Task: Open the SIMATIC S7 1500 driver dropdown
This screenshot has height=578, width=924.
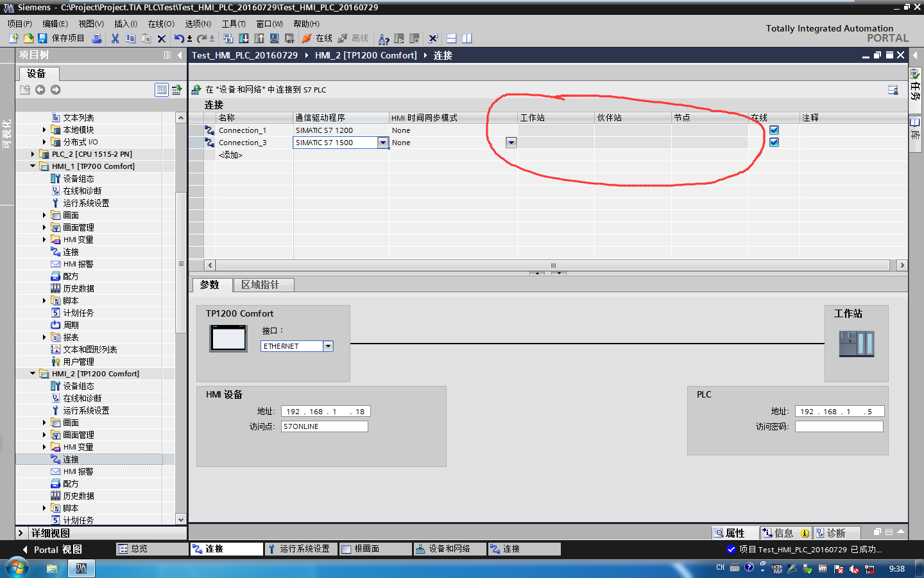Action: tap(382, 143)
